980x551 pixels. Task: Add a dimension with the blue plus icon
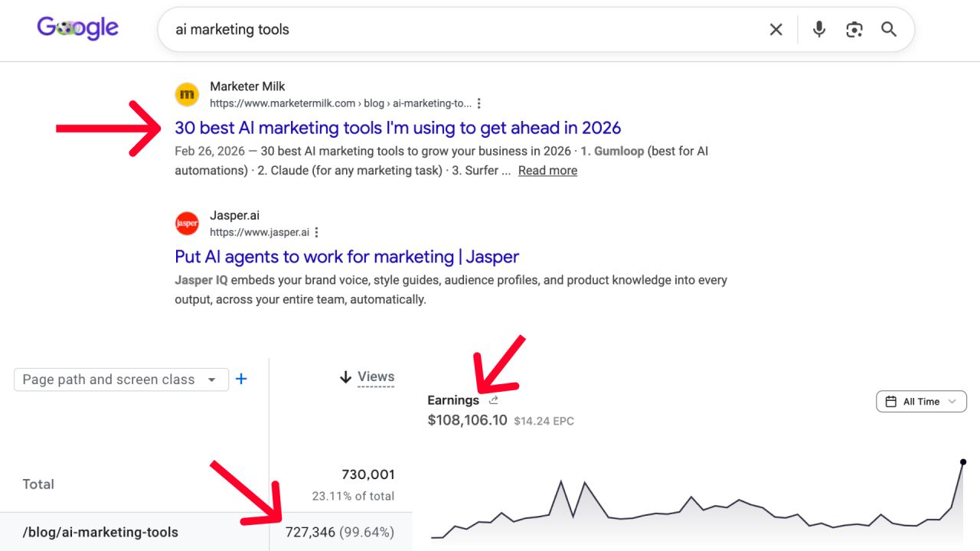241,379
